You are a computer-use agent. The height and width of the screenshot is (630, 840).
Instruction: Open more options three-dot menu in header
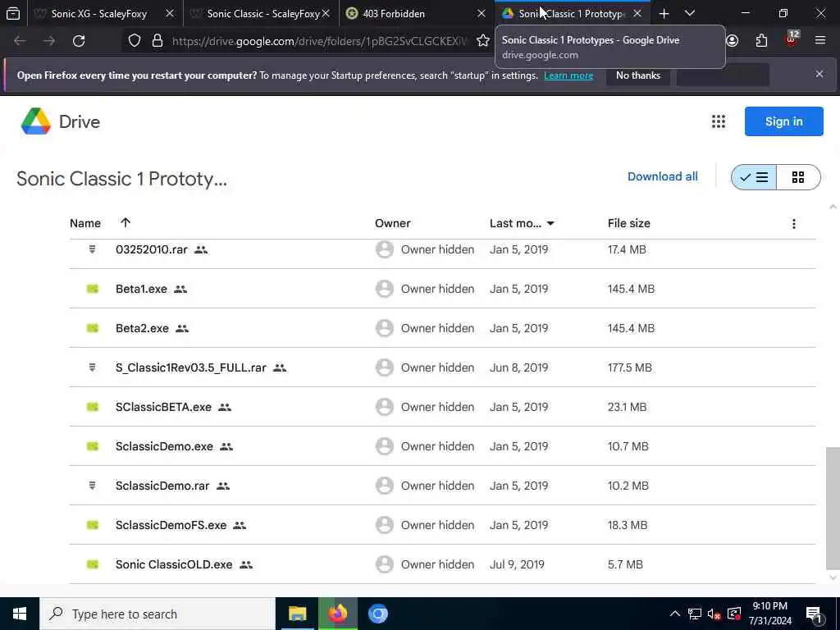[793, 224]
